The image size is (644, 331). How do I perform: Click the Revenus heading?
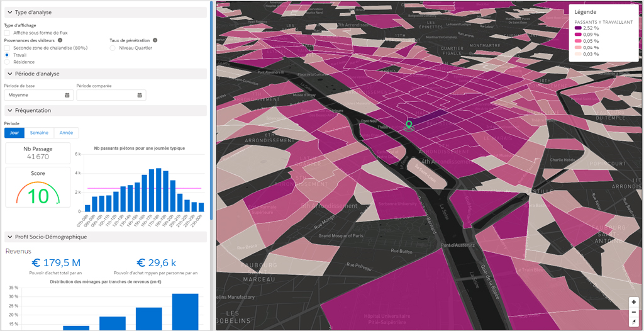click(x=18, y=251)
